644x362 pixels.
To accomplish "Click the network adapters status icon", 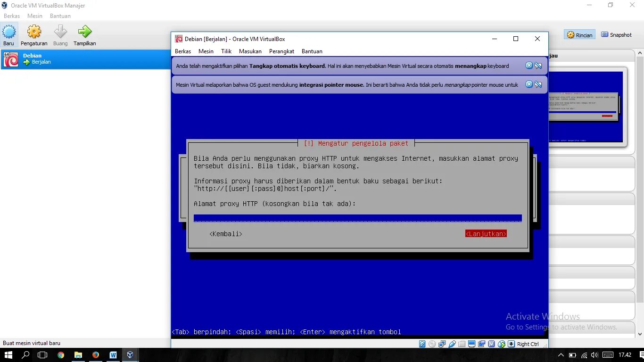I will [442, 344].
